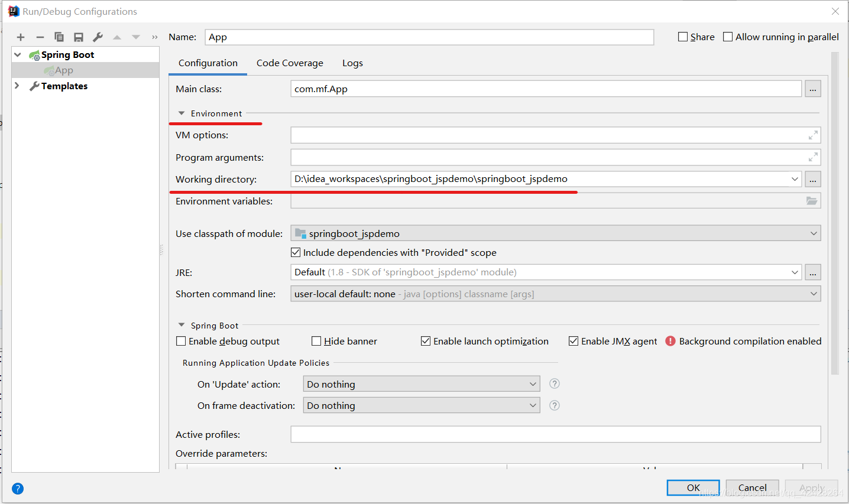The height and width of the screenshot is (504, 849).
Task: Switch to the Configuration tab
Action: tap(208, 63)
